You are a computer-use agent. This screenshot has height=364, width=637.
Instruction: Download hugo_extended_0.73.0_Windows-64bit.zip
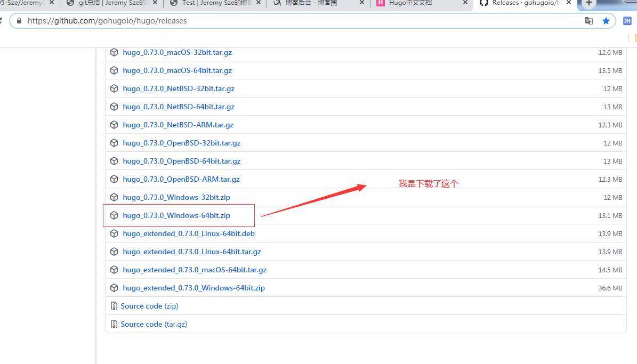[194, 288]
